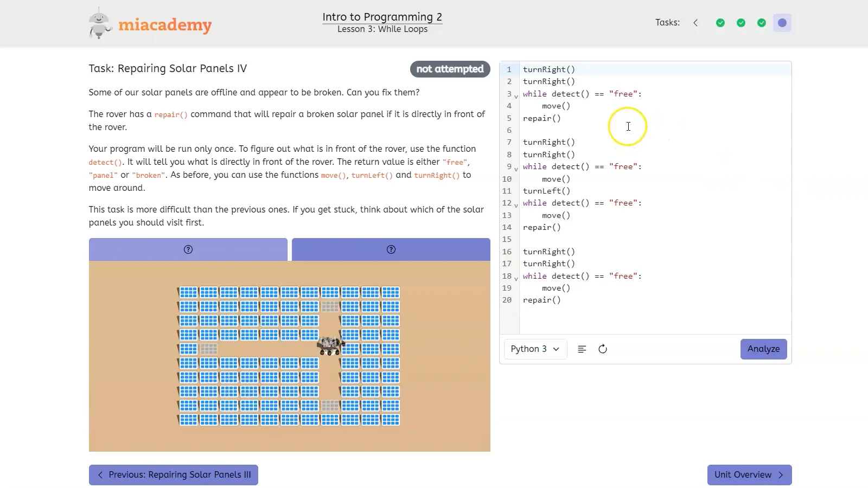Click the miacademy robot logo

(x=99, y=22)
